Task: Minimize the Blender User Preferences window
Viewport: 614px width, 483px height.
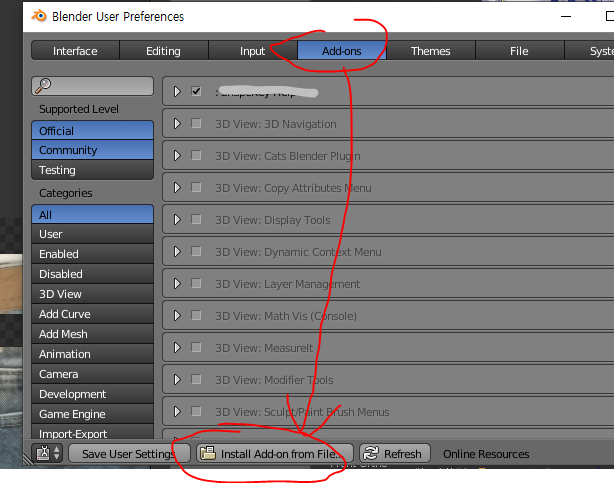Action: pos(566,16)
